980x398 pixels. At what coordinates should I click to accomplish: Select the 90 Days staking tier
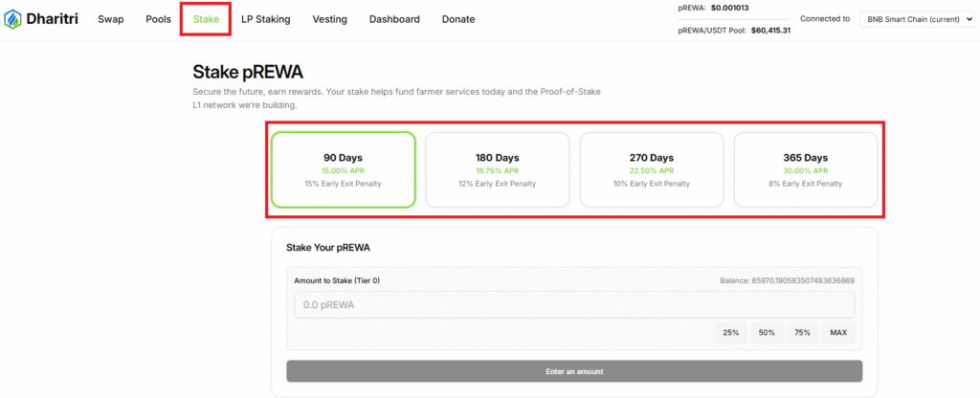[x=343, y=169]
